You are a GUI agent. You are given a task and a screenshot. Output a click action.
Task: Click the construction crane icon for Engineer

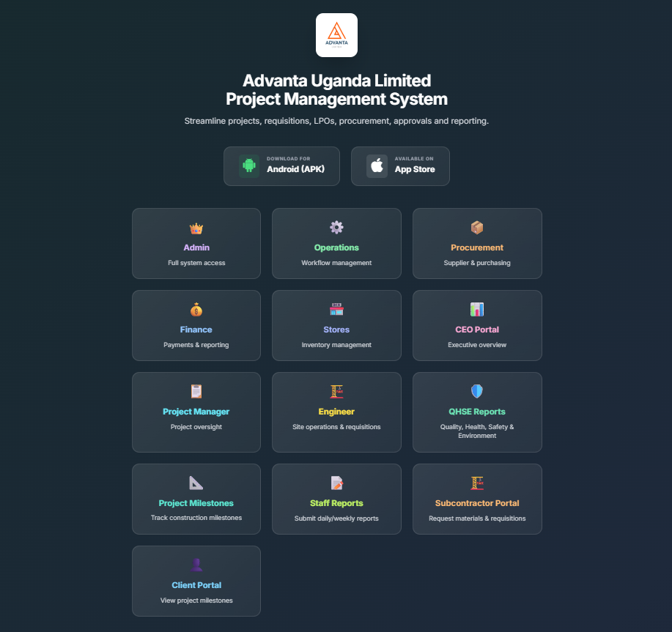(x=336, y=391)
